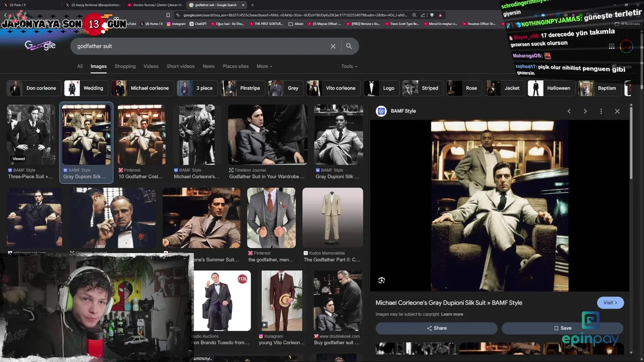Switch to Gordon Ramsay YouTube tab
This screenshot has width=644, height=362.
(154, 5)
